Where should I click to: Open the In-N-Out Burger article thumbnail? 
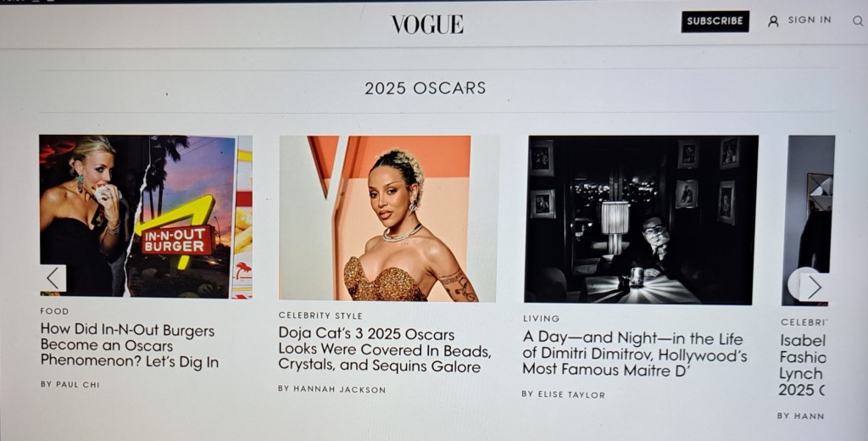pyautogui.click(x=146, y=216)
